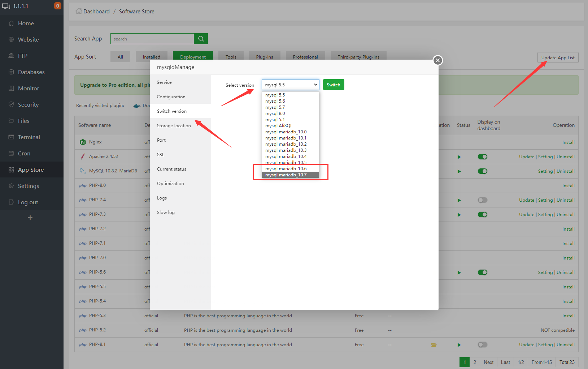Click play icon in Apache row

coord(459,157)
